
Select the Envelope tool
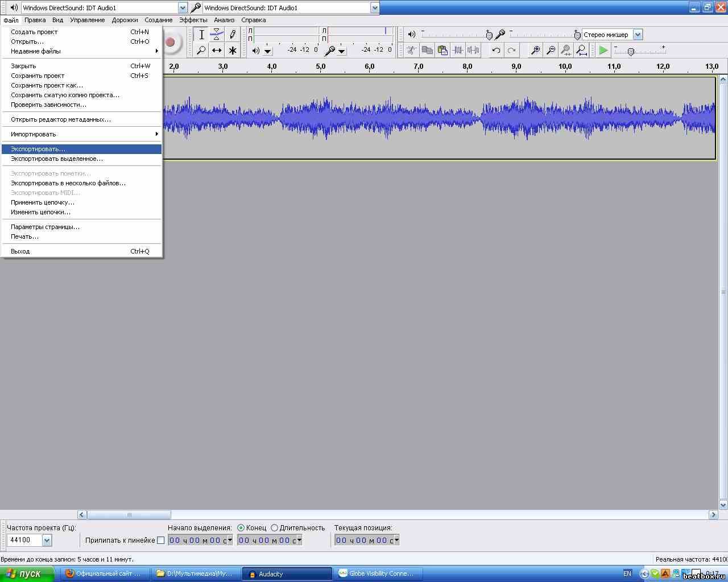[x=217, y=35]
